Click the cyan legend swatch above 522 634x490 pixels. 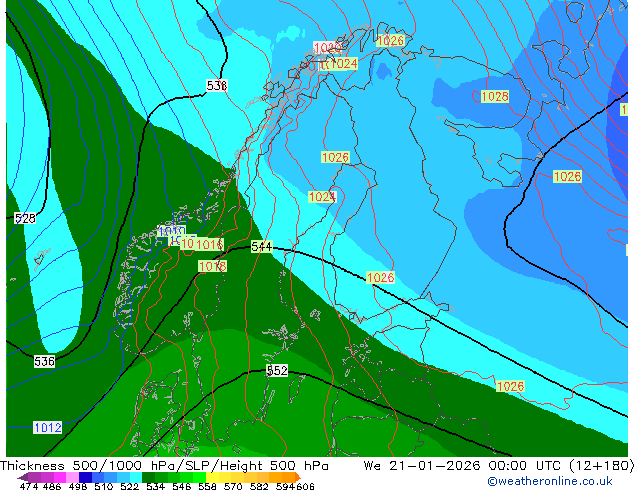[136, 477]
